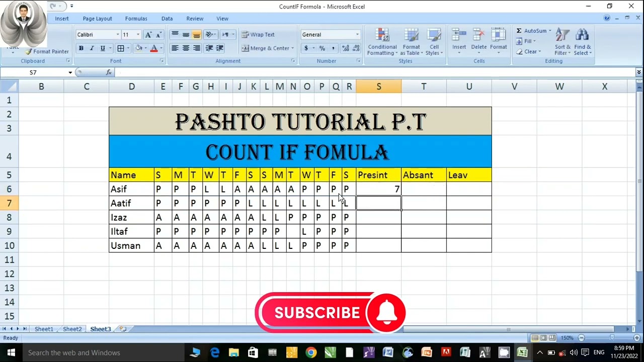
Task: Open Find & Select menu
Action: 583,42
